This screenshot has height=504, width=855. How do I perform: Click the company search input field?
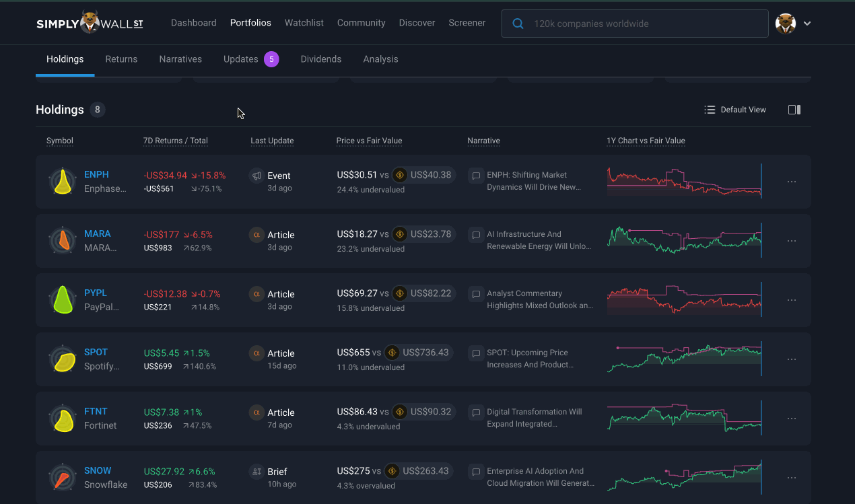[x=635, y=24]
